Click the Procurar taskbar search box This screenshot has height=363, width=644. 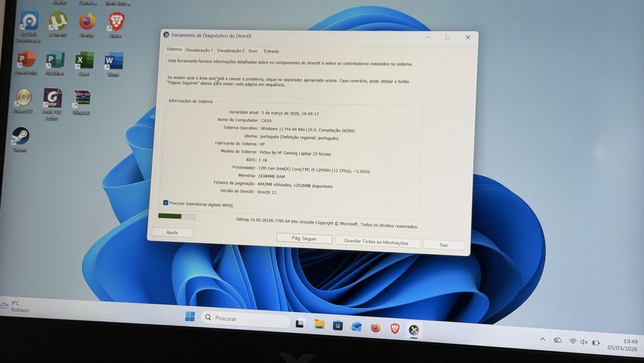pos(245,319)
